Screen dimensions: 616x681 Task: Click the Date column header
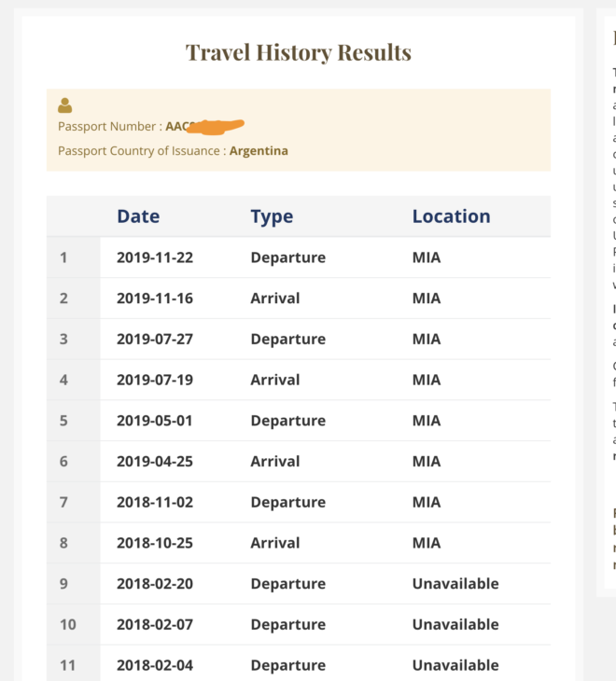tap(138, 216)
